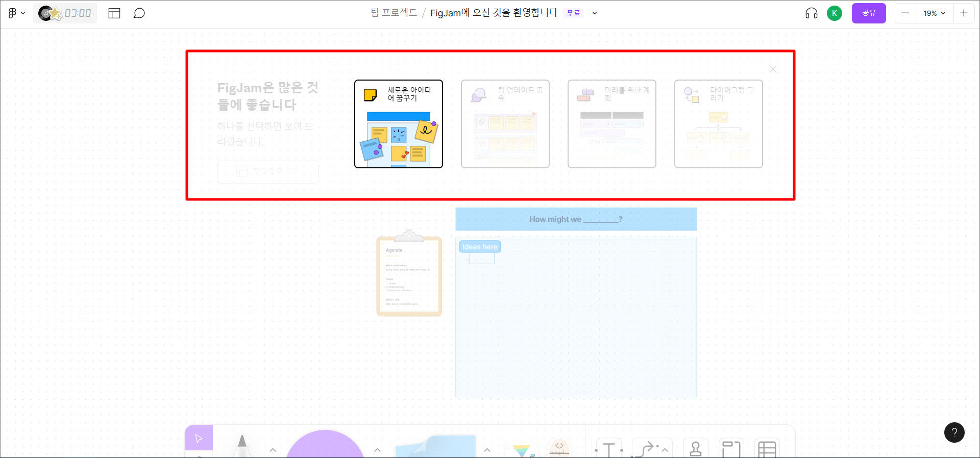The height and width of the screenshot is (458, 980).
Task: Expand the sticky note options chevron
Action: pyautogui.click(x=487, y=450)
